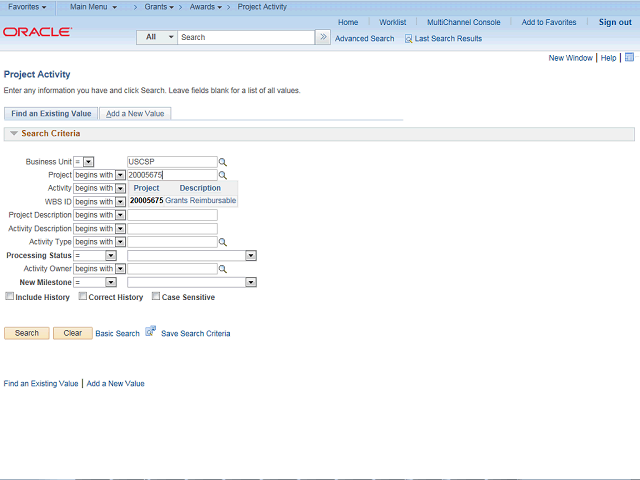
Task: Switch to Add a New Value tab
Action: [x=135, y=113]
